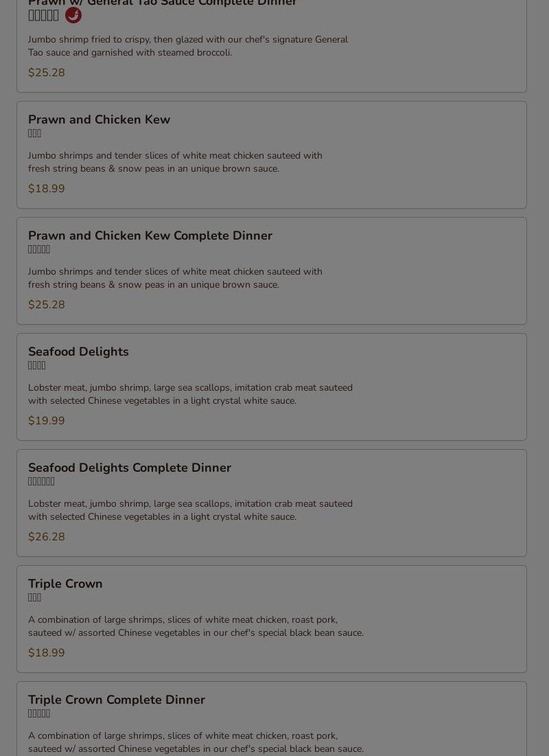Click the spicy chili pepper icon

point(73,15)
